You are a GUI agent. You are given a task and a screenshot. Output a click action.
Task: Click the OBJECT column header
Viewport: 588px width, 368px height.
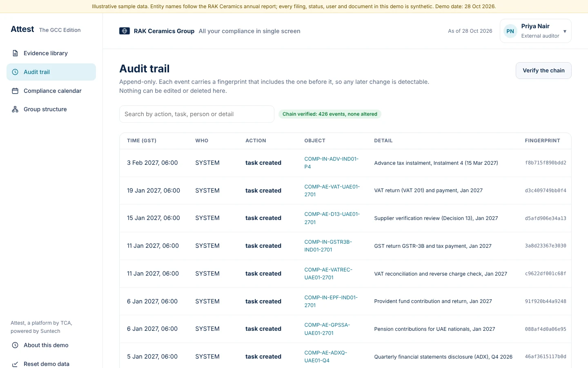point(315,141)
